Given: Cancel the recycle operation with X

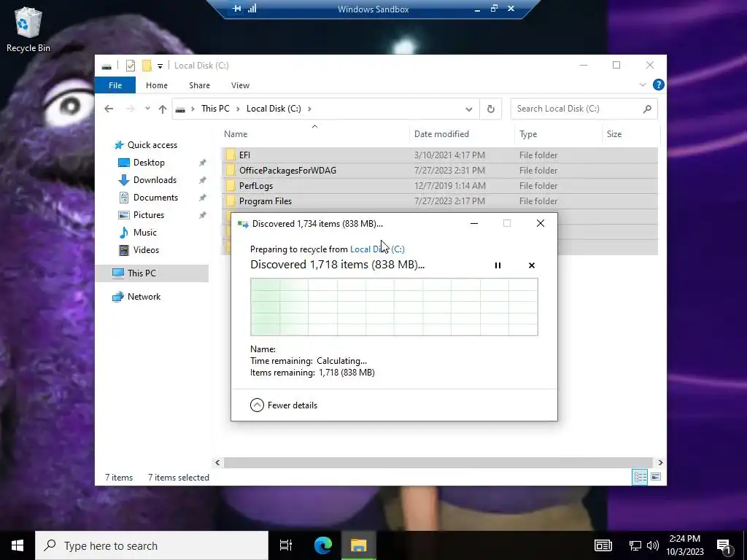Looking at the screenshot, I should point(532,265).
